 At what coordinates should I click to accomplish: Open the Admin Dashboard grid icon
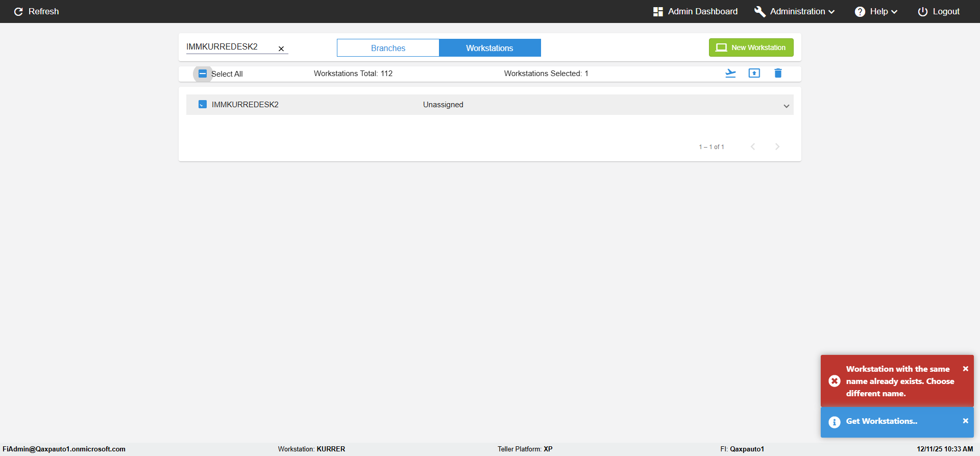658,12
